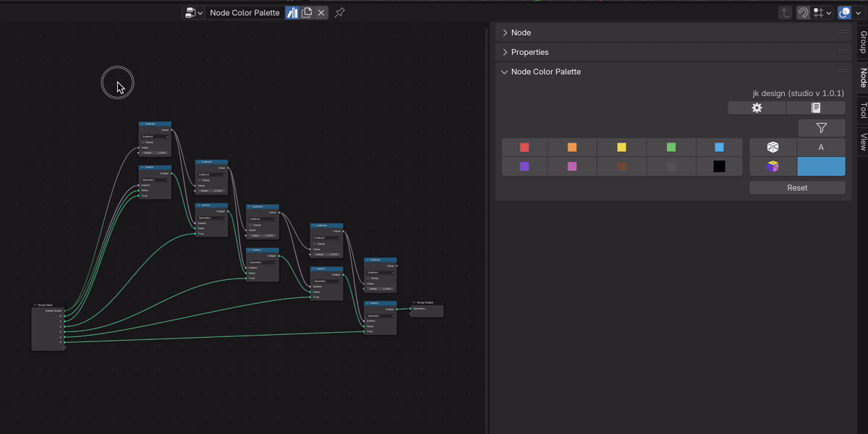Open the palette settings gear icon
The image size is (868, 434).
tap(757, 108)
